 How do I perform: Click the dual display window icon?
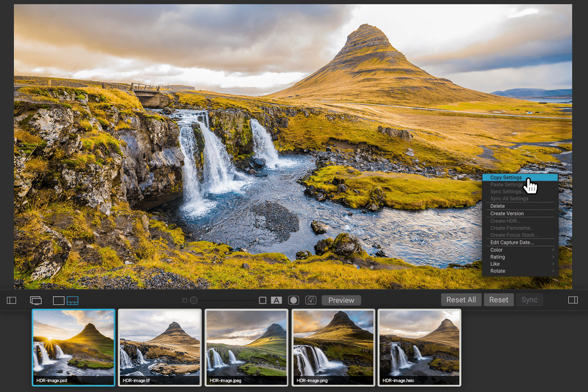click(36, 300)
